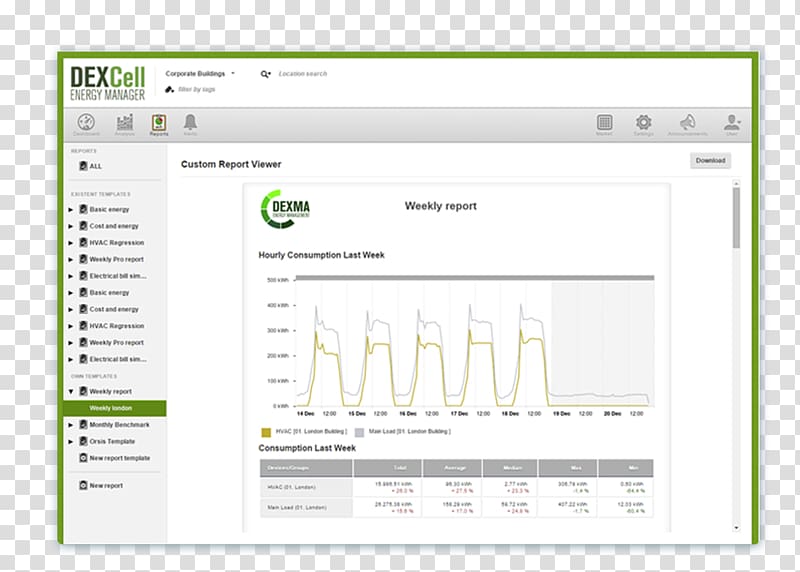The image size is (800, 572).
Task: Click the yellow HVAC legend swatch
Action: pyautogui.click(x=265, y=431)
